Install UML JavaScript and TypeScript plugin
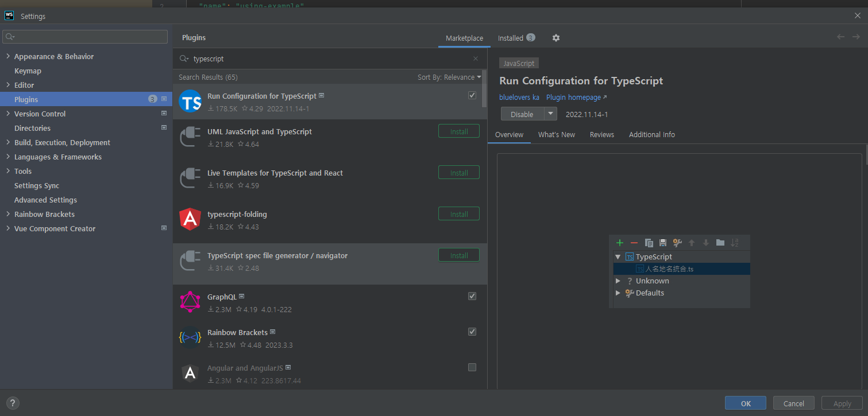This screenshot has height=416, width=868. coord(459,131)
